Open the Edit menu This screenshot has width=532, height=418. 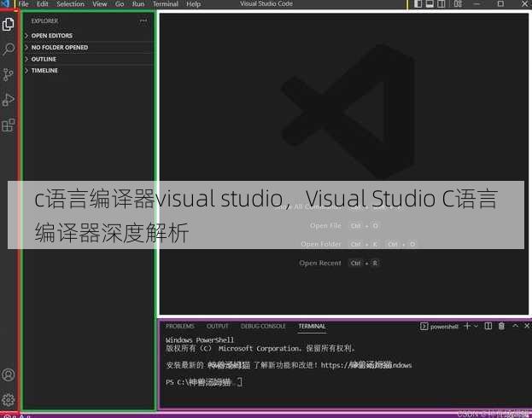[x=43, y=4]
